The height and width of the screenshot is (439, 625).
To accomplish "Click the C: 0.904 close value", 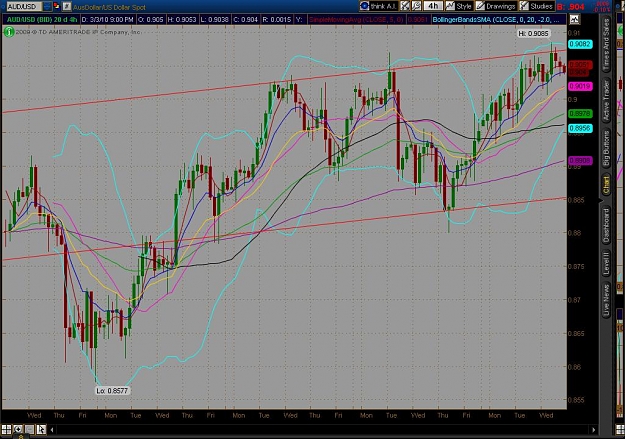I will [245, 19].
